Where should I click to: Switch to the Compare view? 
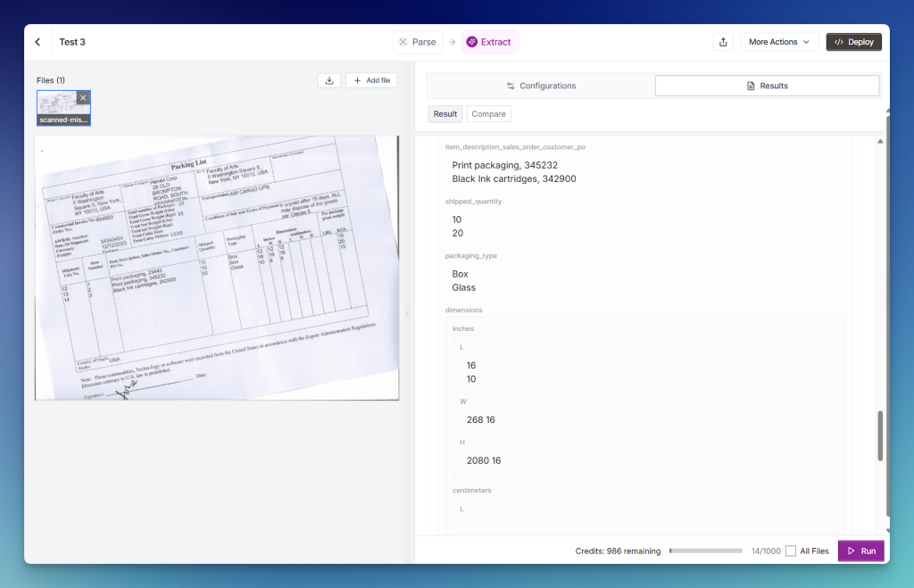pos(488,114)
